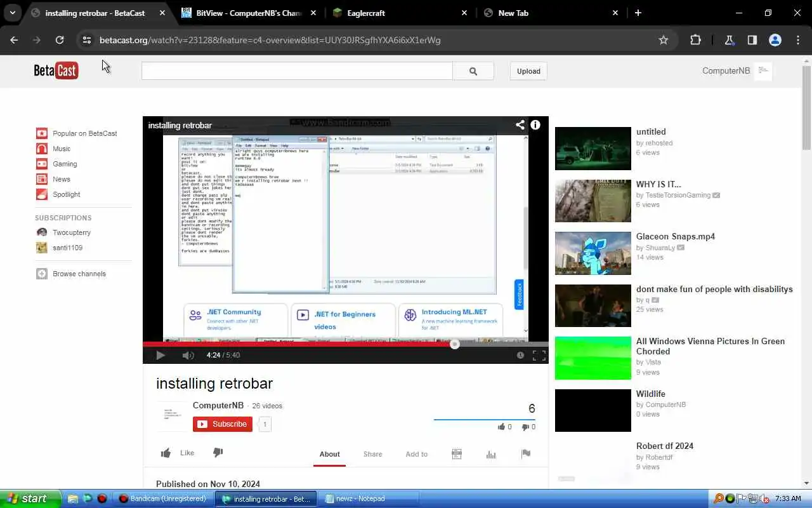Click the address bar URL
Image resolution: width=812 pixels, height=508 pixels.
click(270, 40)
